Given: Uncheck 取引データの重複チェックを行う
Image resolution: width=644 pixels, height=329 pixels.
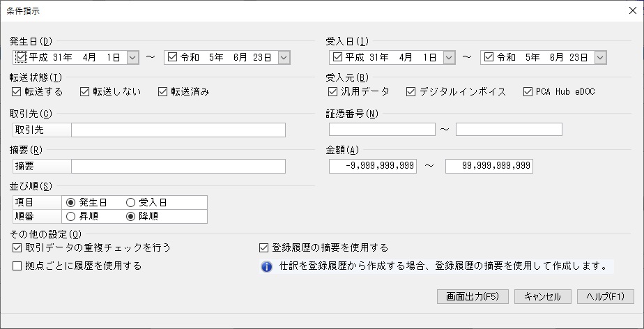Looking at the screenshot, I should point(17,247).
